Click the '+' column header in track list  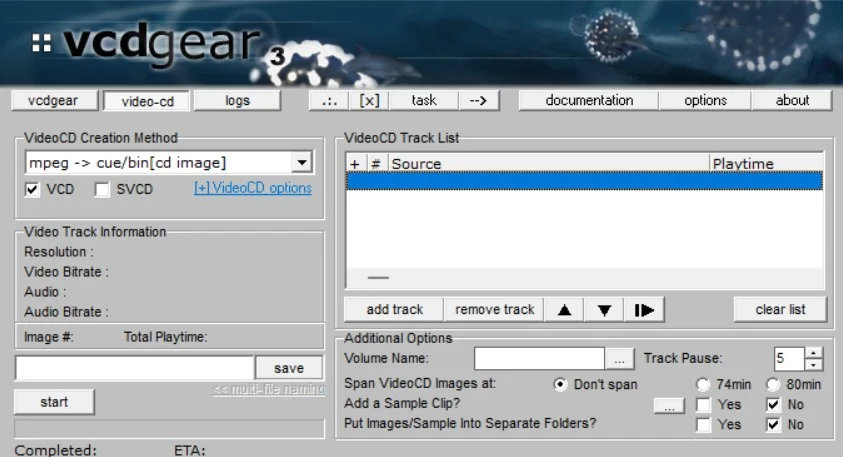[355, 163]
